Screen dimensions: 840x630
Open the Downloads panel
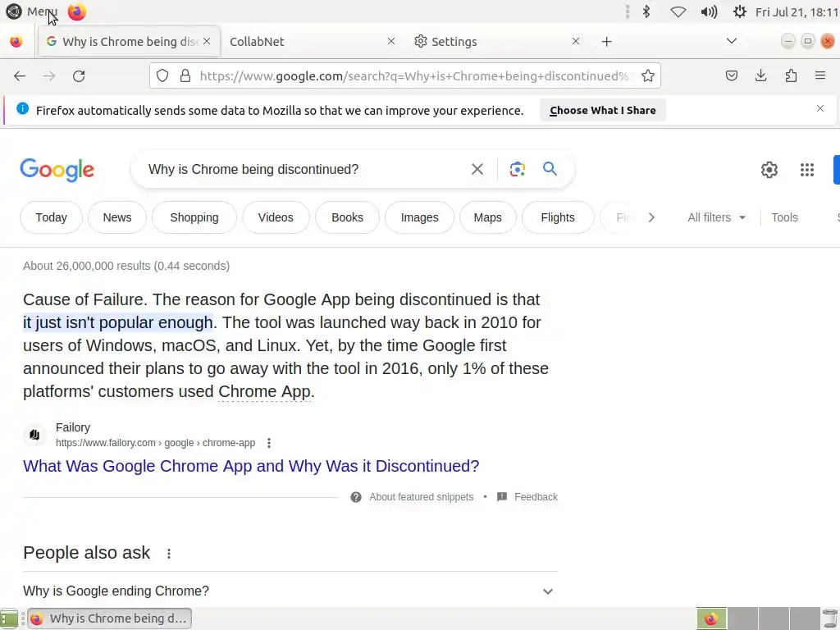[760, 75]
